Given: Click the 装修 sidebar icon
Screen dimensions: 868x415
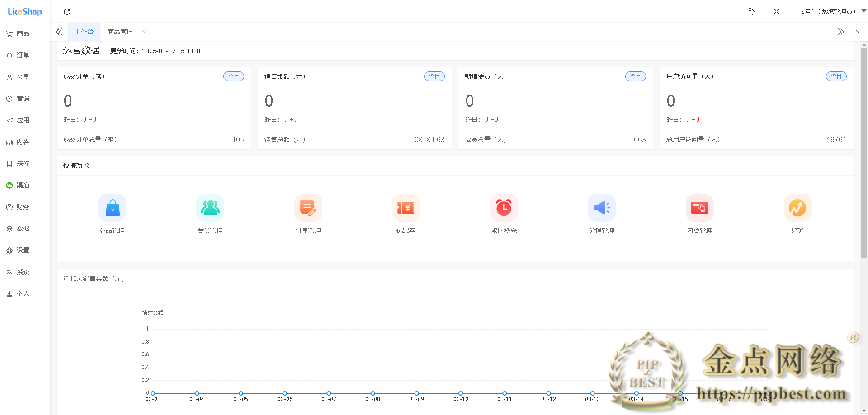Looking at the screenshot, I should pyautogui.click(x=23, y=163).
